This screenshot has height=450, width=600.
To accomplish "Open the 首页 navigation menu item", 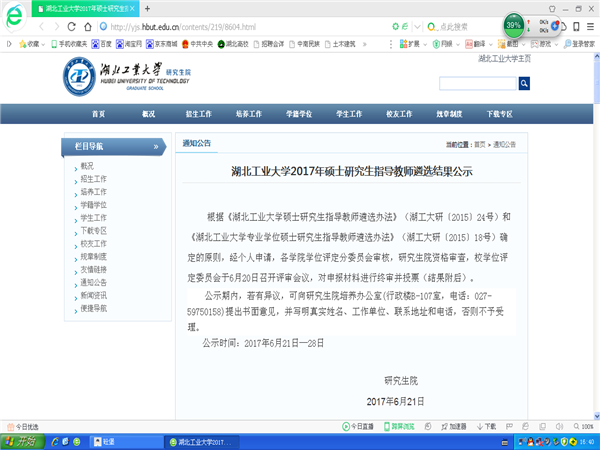I will (98, 114).
